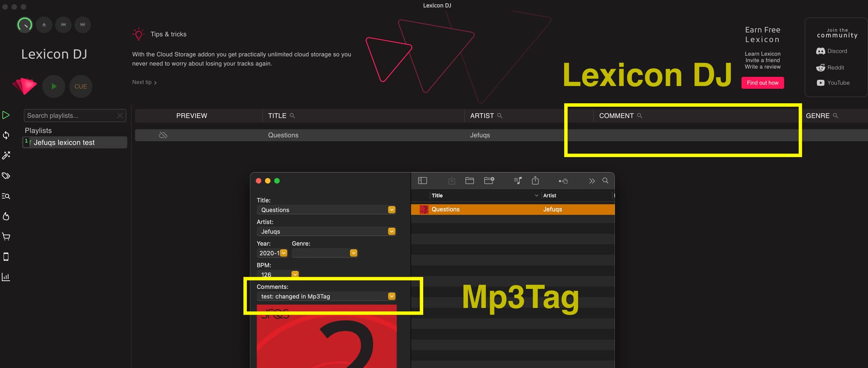Viewport: 868px width, 368px height.
Task: Open the Genre dropdown in Mp3Tag
Action: (354, 253)
